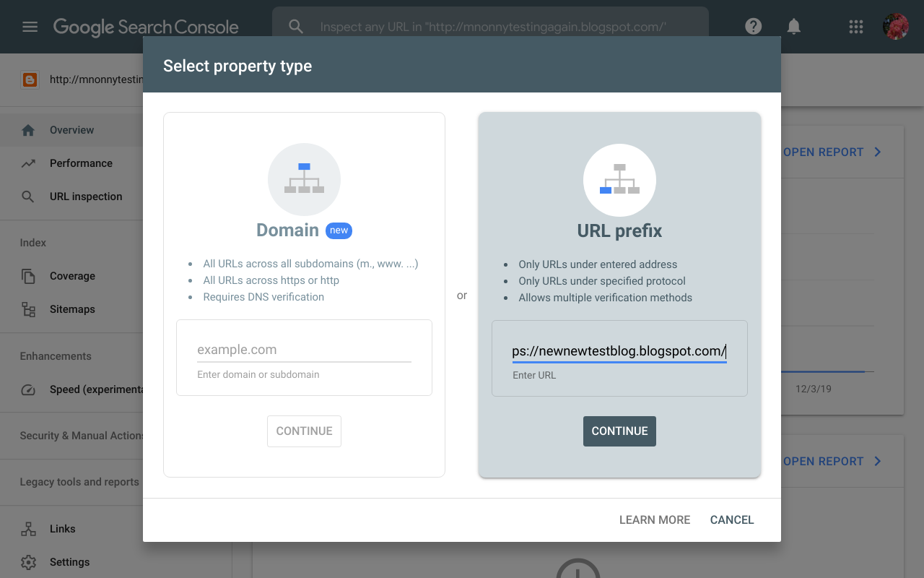Select the Domain property type icon
Viewport: 924px width, 578px height.
(304, 179)
